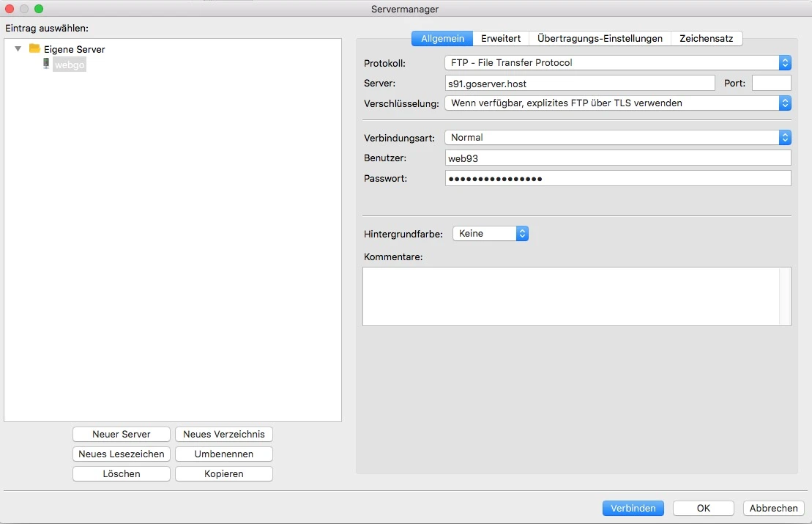Duplicate the server with Kopieren
This screenshot has height=524, width=812.
pyautogui.click(x=223, y=473)
